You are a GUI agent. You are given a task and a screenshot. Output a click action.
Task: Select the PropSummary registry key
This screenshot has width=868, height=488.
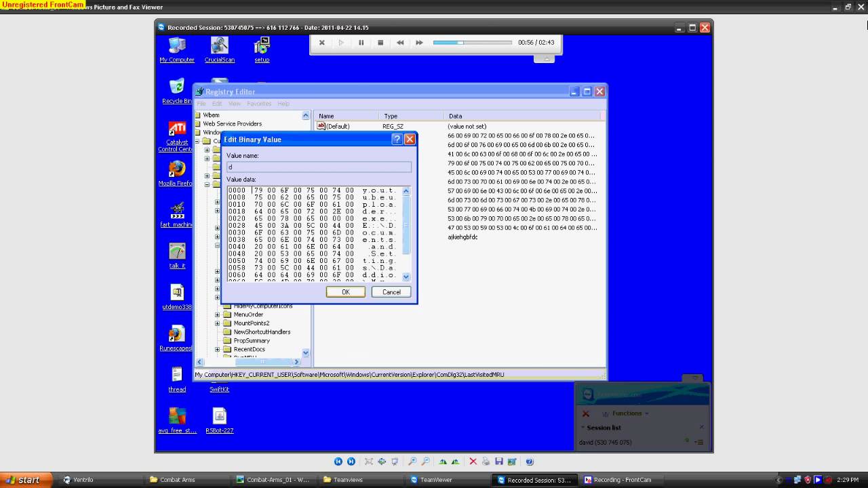click(252, 341)
